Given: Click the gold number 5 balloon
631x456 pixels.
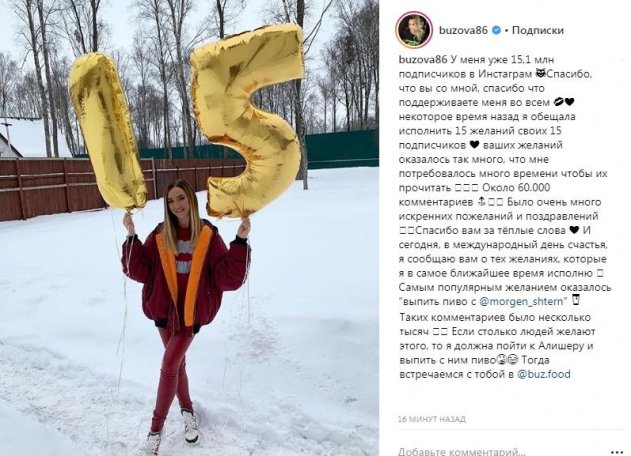Looking at the screenshot, I should (x=247, y=121).
